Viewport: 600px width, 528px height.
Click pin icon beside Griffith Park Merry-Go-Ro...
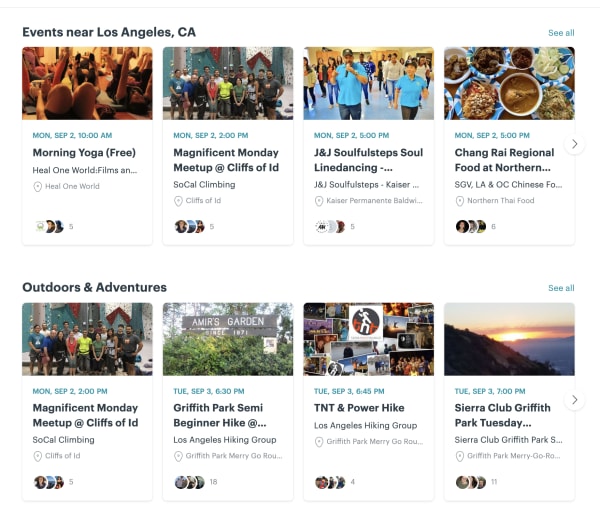tap(460, 456)
